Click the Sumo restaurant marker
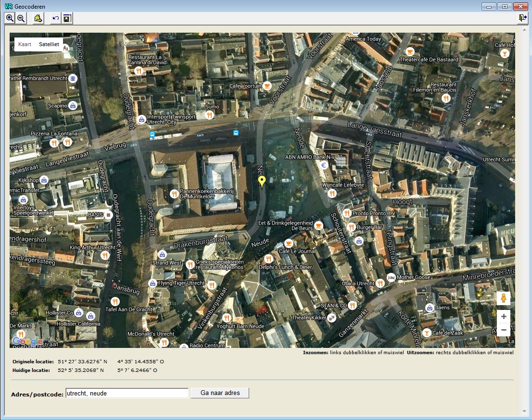 [209, 115]
